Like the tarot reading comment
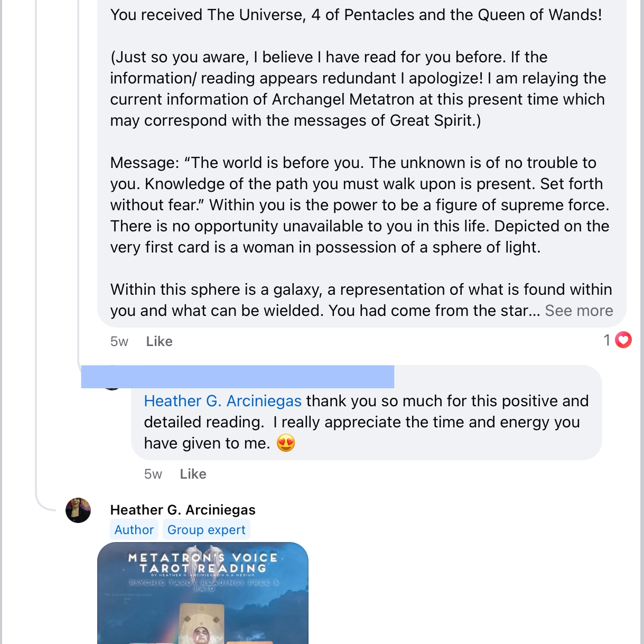The image size is (644, 644). click(159, 342)
